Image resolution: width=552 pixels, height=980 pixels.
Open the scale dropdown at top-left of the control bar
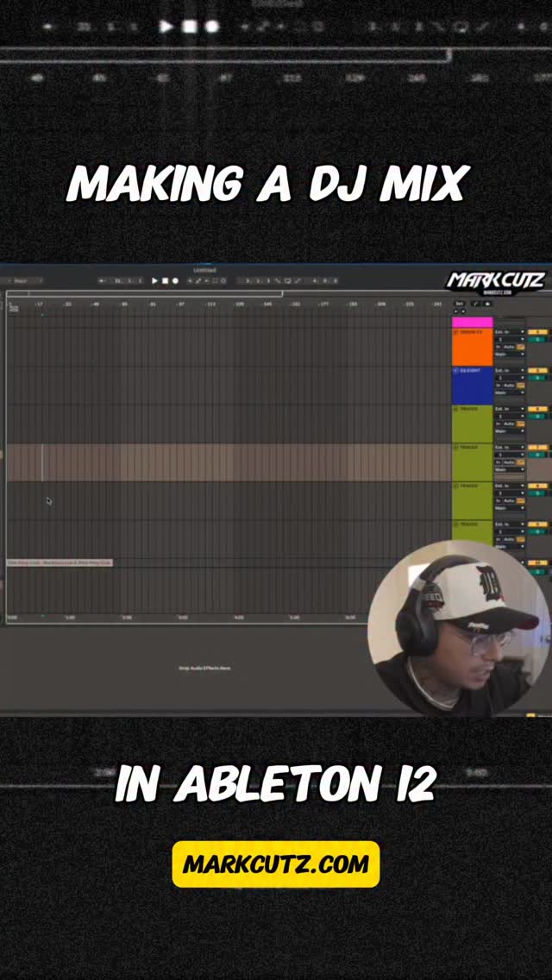coord(23,281)
